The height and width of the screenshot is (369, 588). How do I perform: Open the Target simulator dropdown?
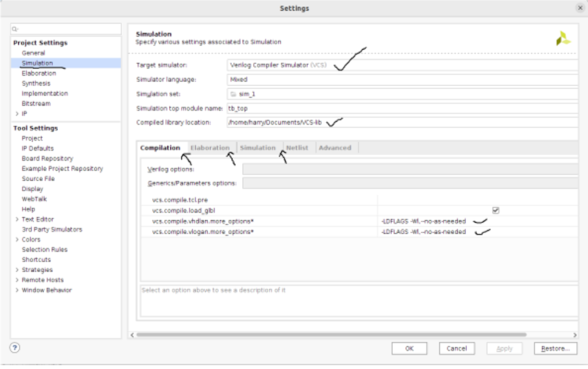tap(401, 64)
